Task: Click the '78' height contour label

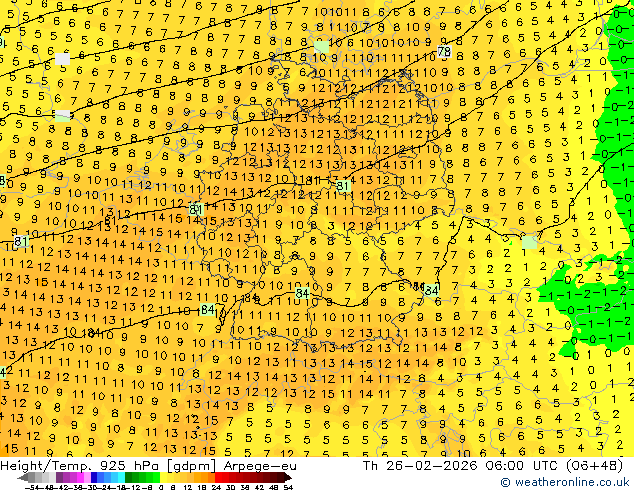Action: (444, 52)
